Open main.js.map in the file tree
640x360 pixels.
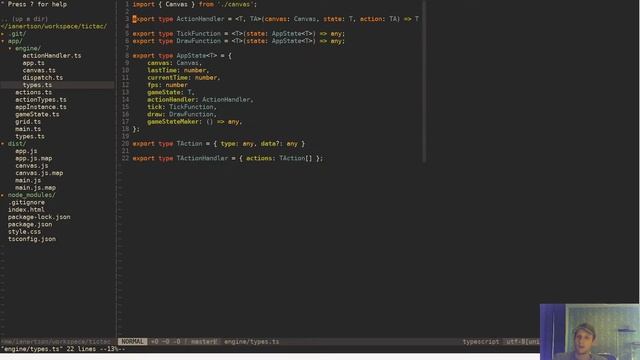click(x=35, y=188)
